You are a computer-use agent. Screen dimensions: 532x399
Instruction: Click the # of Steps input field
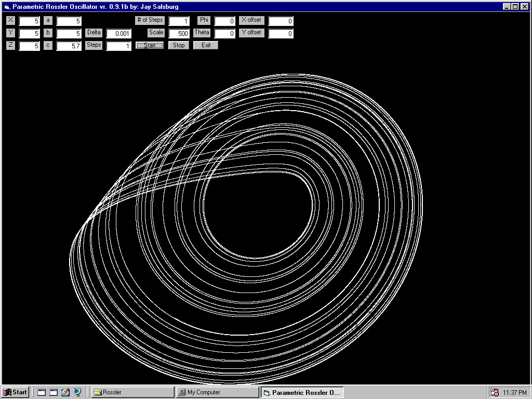179,21
